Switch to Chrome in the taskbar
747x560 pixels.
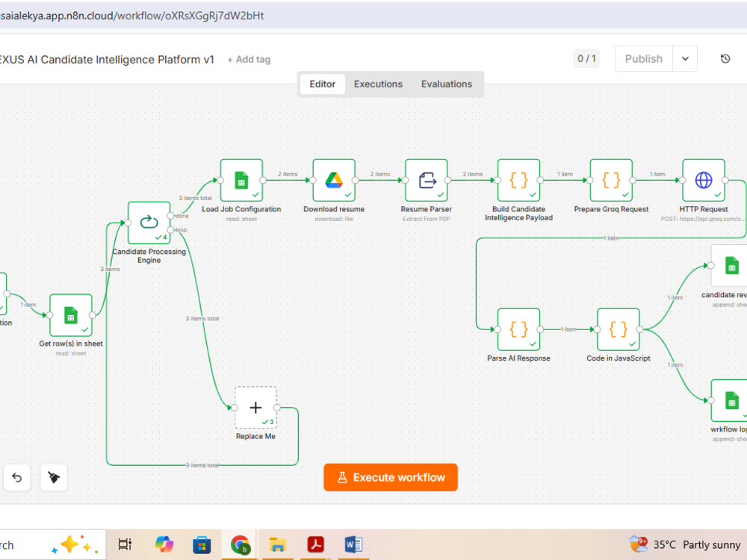[240, 545]
